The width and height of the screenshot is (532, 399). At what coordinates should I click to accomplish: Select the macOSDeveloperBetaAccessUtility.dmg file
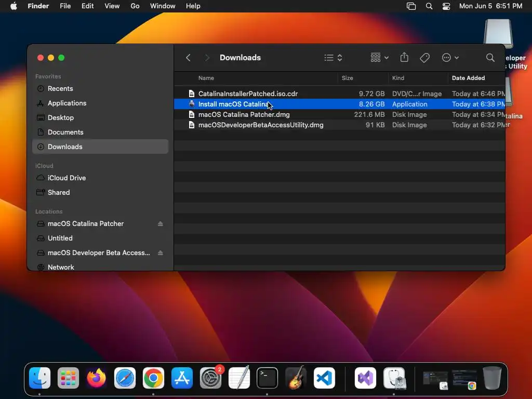pyautogui.click(x=339, y=125)
